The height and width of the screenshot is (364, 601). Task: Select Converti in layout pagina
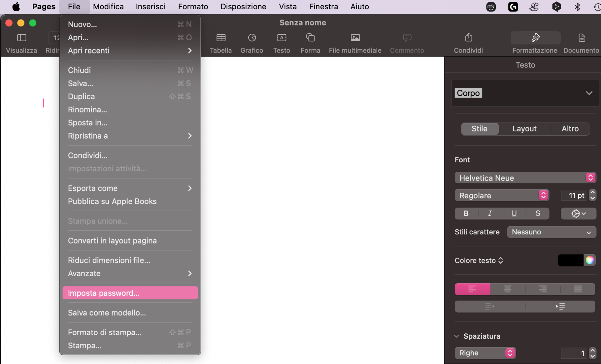(130, 241)
